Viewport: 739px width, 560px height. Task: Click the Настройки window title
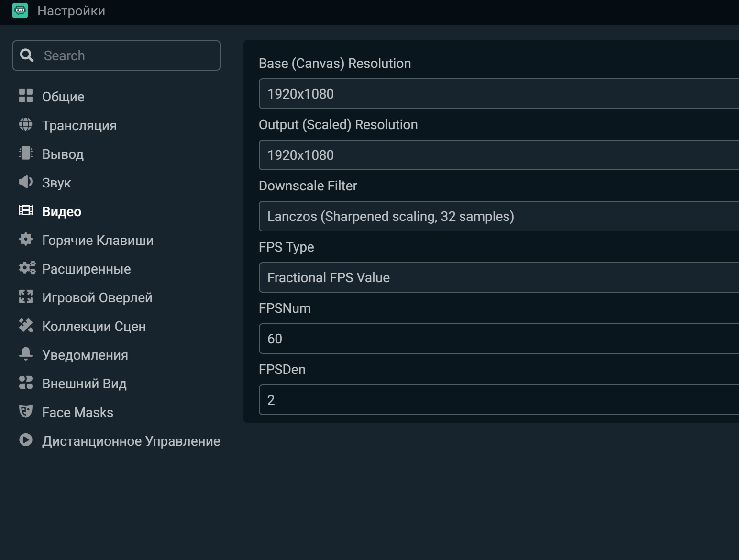(x=71, y=11)
